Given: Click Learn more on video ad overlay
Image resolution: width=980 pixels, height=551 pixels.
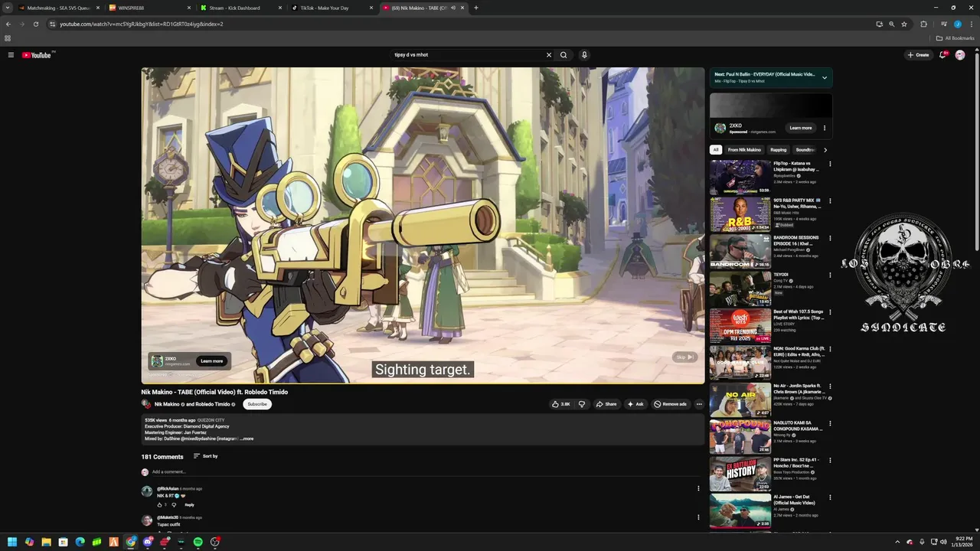Looking at the screenshot, I should pyautogui.click(x=212, y=361).
